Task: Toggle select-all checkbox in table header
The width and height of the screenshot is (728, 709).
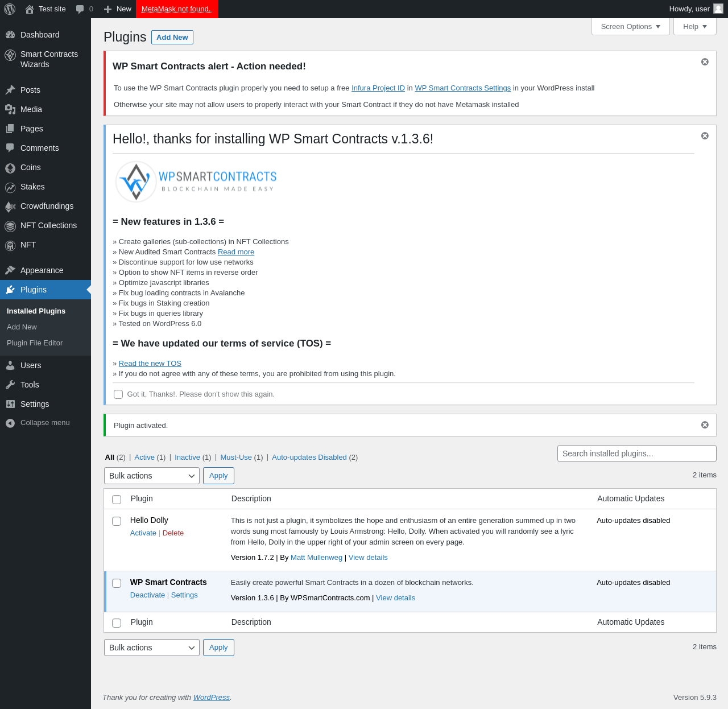Action: coord(117,500)
